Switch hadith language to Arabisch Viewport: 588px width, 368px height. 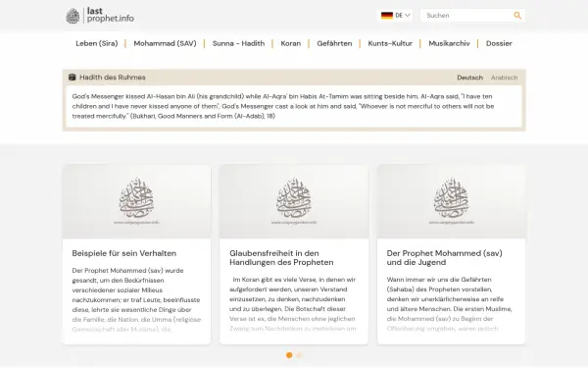click(x=505, y=78)
